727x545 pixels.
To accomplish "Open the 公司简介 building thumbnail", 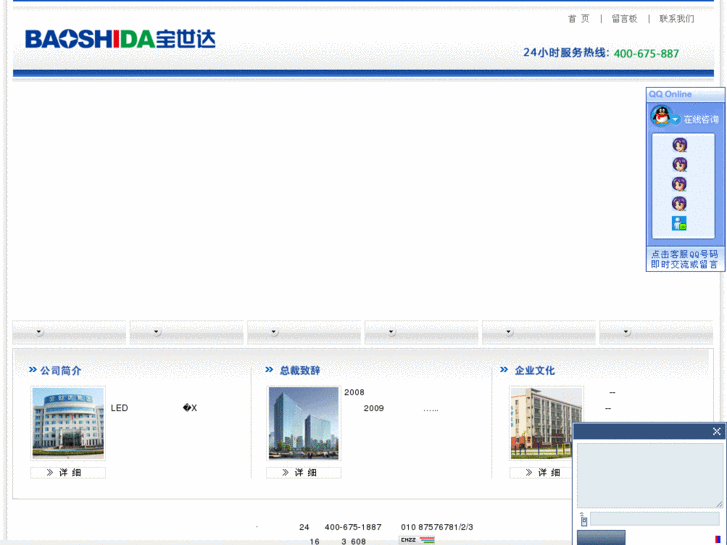I will coord(68,423).
